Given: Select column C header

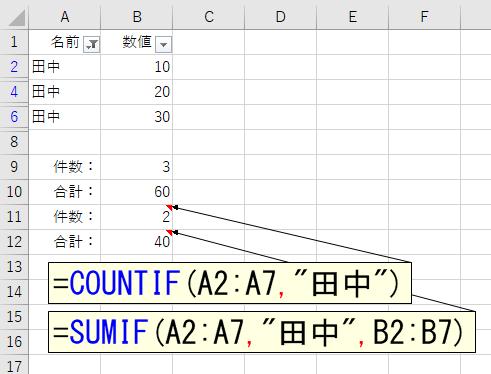Looking at the screenshot, I should coord(209,17).
